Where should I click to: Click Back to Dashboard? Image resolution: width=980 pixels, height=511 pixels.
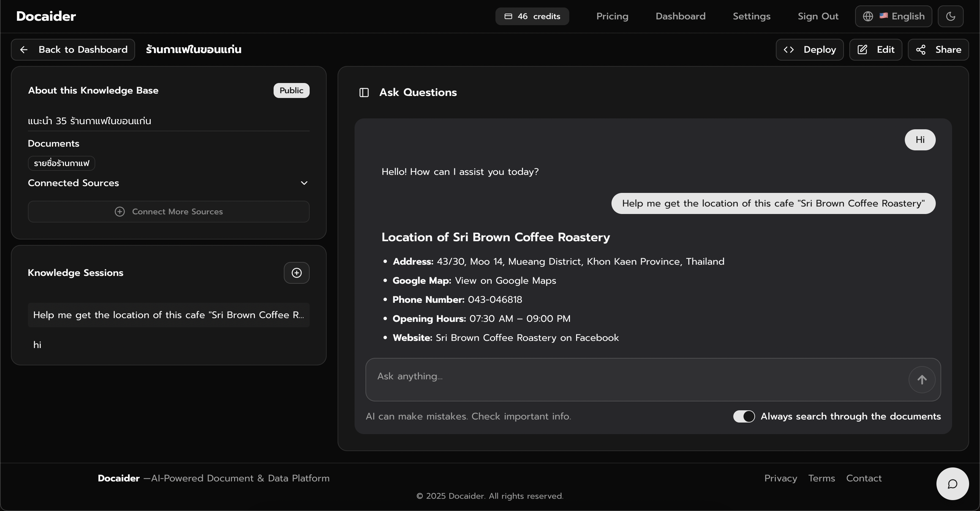[x=73, y=50]
